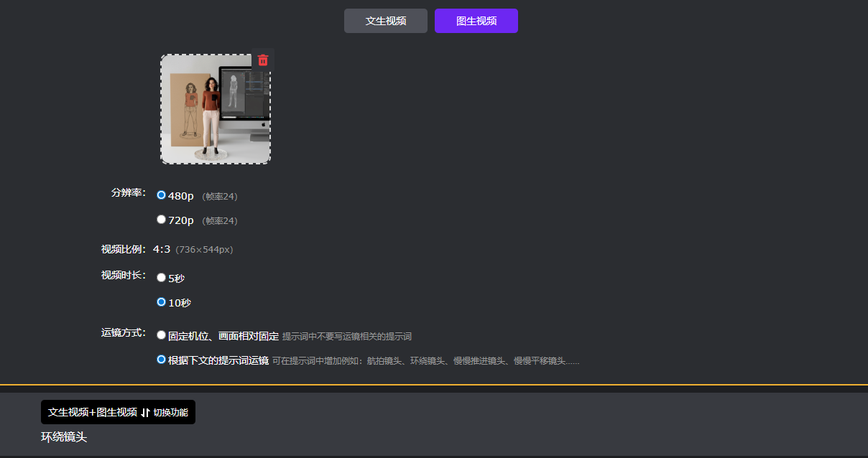Select 固定机位、画面相对固定 camera mode
Image resolution: width=868 pixels, height=458 pixels.
click(x=161, y=335)
